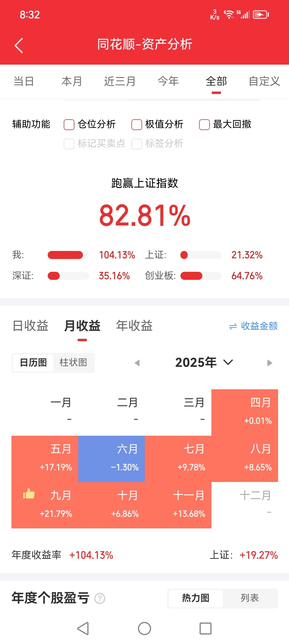This screenshot has width=289, height=644.
Task: Go to next year arrow
Action: pos(270,363)
